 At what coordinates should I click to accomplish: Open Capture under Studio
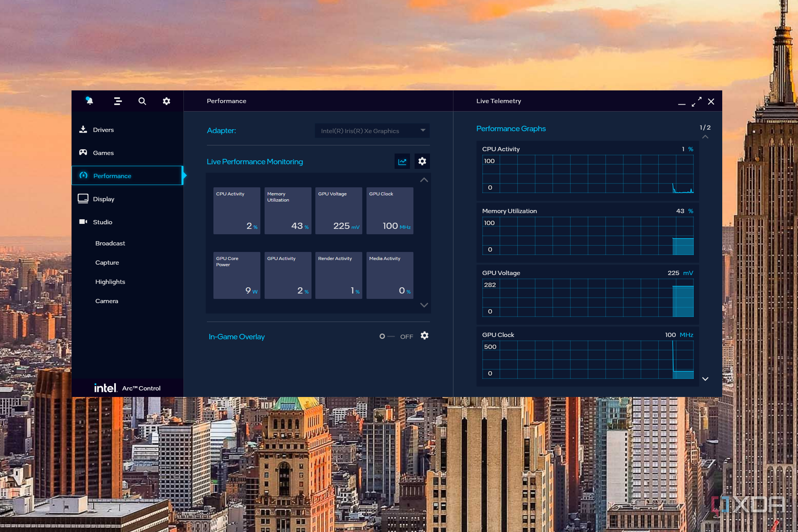(x=107, y=262)
